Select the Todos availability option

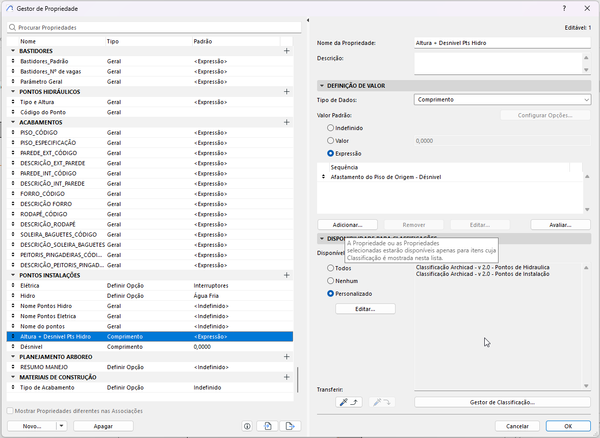tap(330, 268)
